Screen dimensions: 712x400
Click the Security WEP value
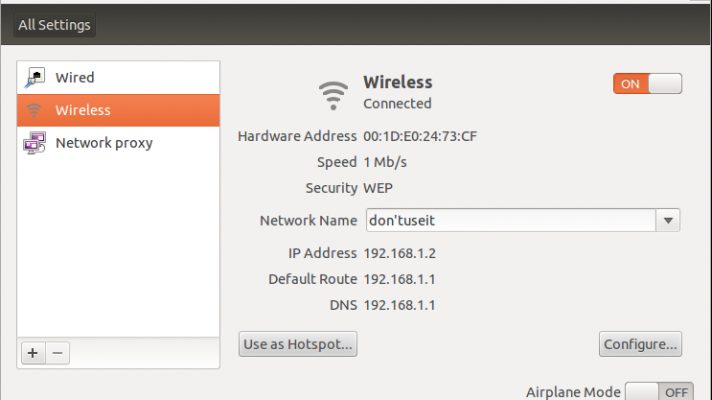point(379,188)
